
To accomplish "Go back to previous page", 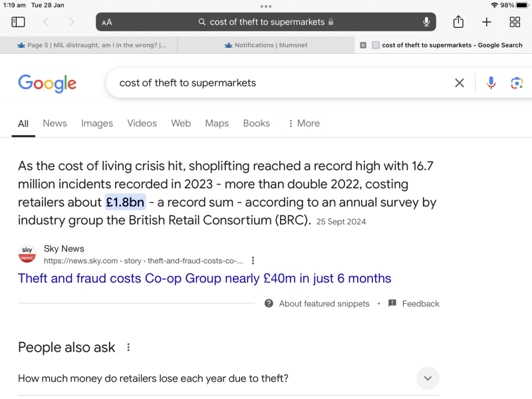I will point(46,22).
